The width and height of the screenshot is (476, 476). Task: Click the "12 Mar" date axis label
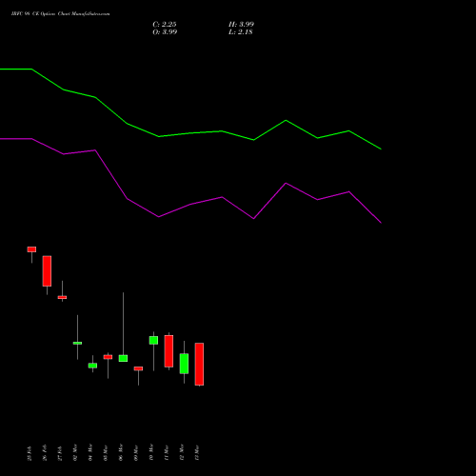tap(182, 452)
